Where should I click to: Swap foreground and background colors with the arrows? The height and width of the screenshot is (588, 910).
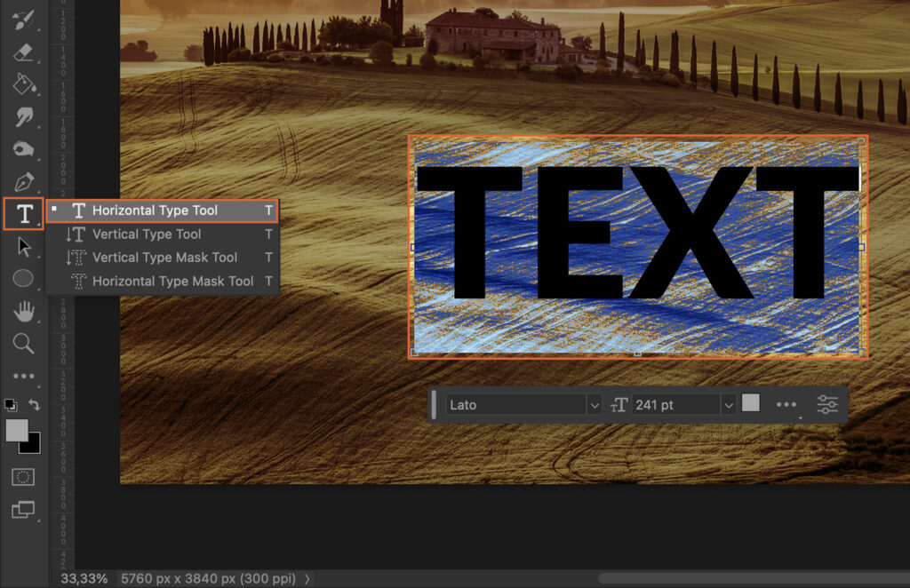pyautogui.click(x=34, y=404)
